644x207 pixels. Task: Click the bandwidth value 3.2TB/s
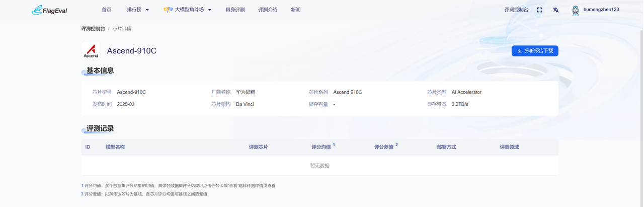(x=460, y=104)
